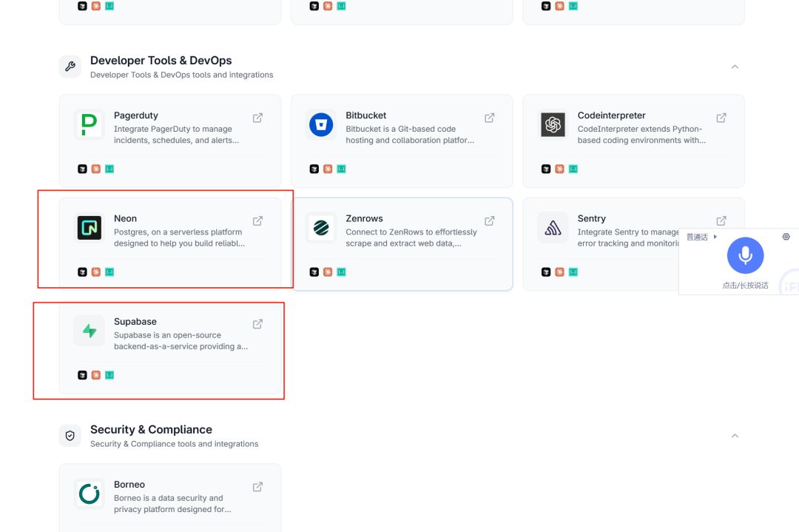Viewport: 799px width, 532px height.
Task: Click the Codeinterpreter logo icon
Action: pos(553,125)
